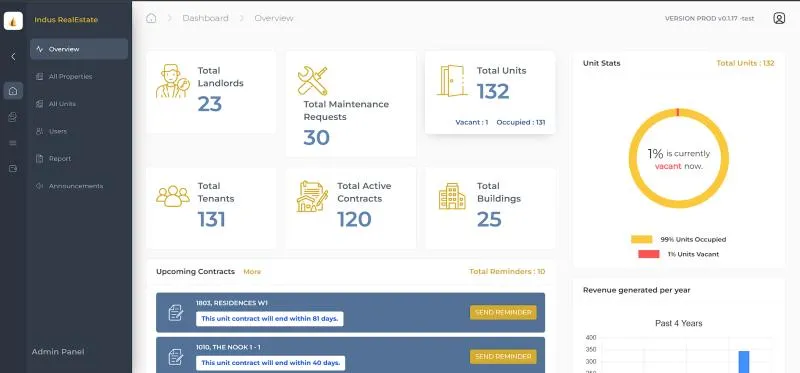The height and width of the screenshot is (373, 800).
Task: Click the Total Units value 132
Action: tap(493, 92)
